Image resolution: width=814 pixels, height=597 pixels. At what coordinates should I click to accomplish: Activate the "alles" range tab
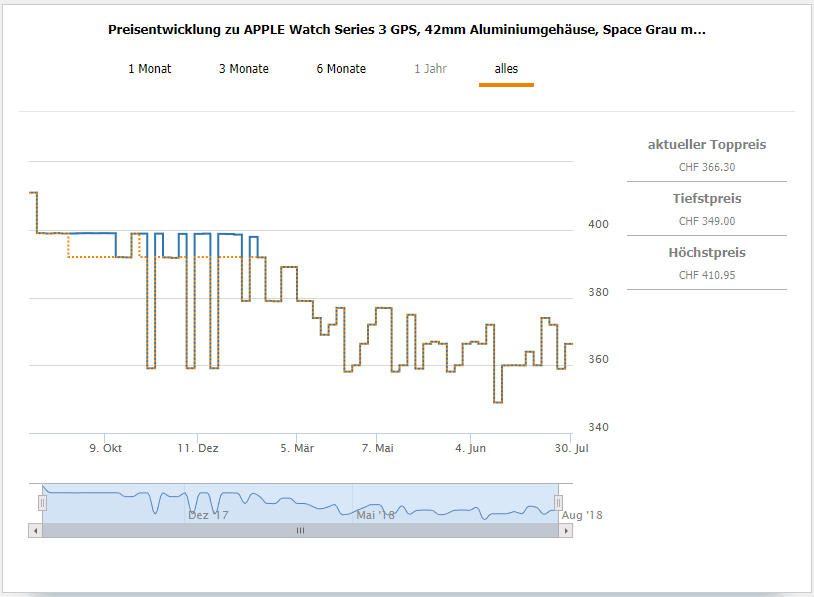tap(506, 69)
